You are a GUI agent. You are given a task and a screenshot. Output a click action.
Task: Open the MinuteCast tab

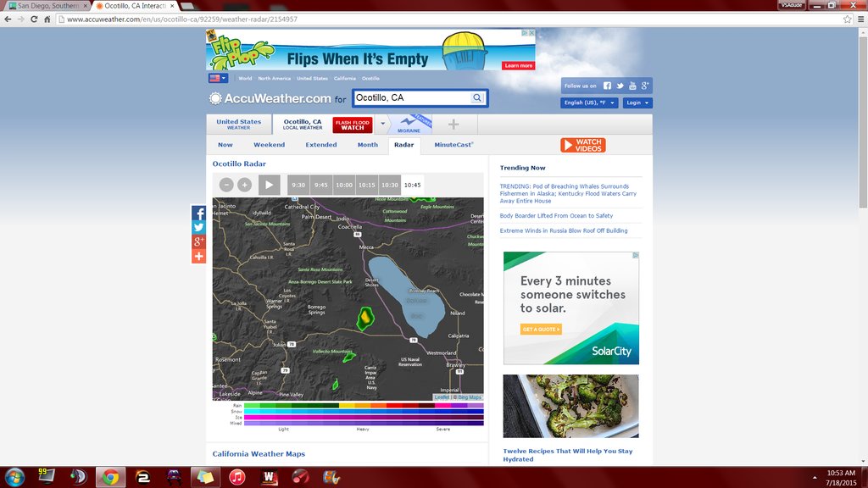coord(454,145)
